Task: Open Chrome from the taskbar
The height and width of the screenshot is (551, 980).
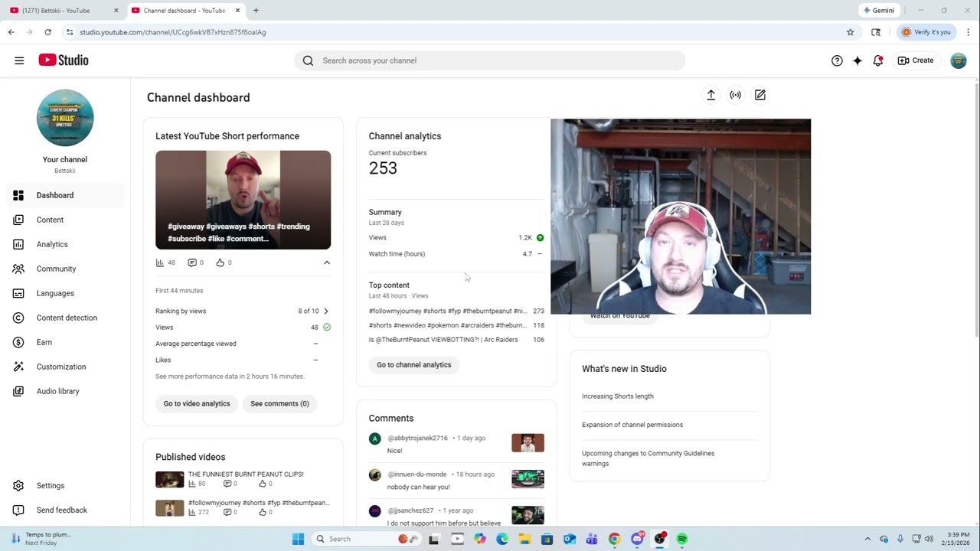Action: pyautogui.click(x=614, y=539)
